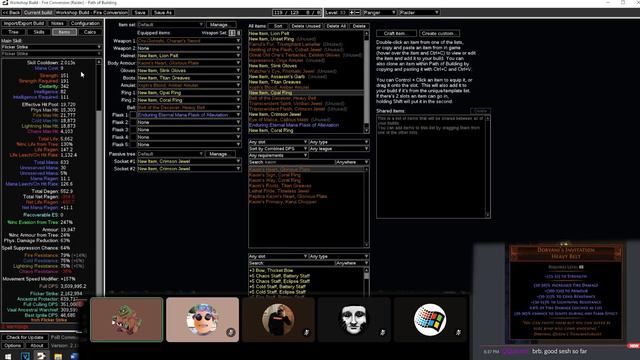Select the frog avatar participant tile
The width and height of the screenshot is (640, 360).
click(x=127, y=320)
